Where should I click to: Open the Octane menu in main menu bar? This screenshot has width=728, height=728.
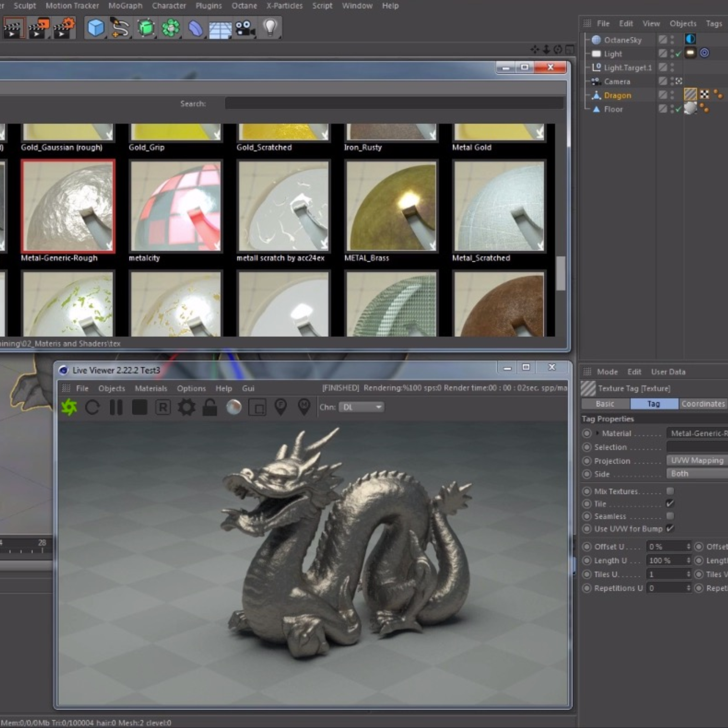click(244, 6)
